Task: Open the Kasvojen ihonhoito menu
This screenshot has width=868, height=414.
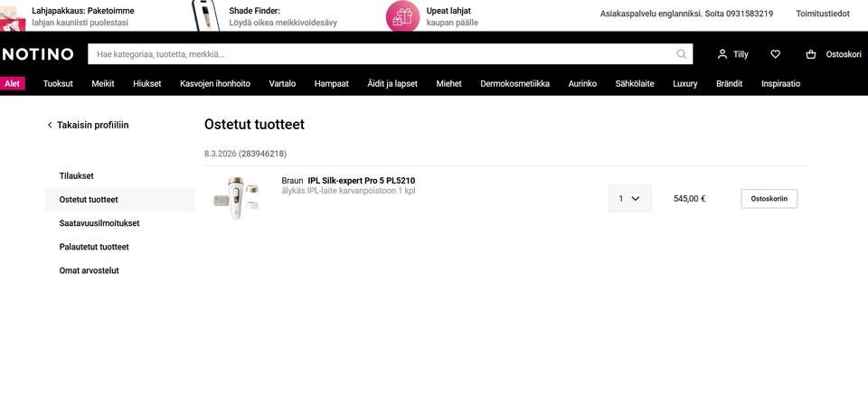Action: point(215,83)
